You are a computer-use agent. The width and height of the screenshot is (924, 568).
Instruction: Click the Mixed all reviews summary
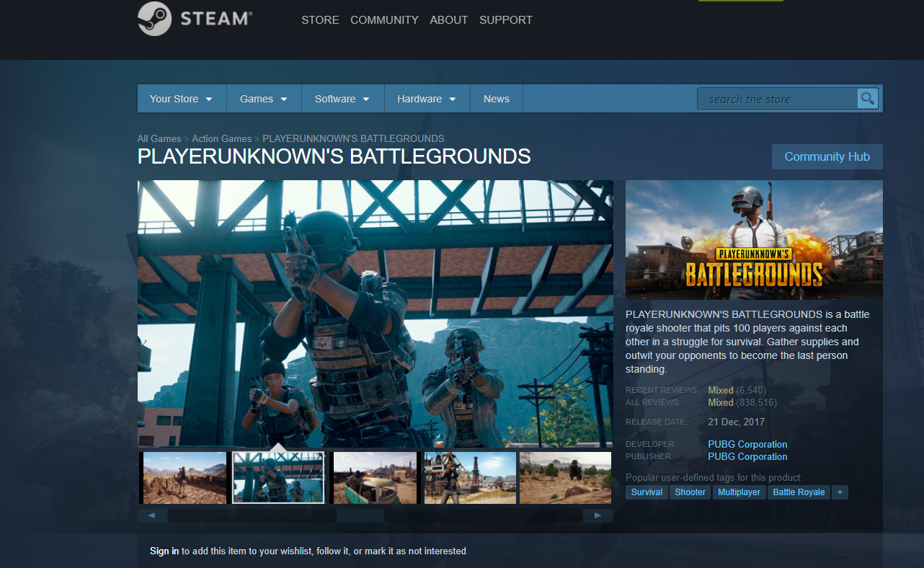pos(720,402)
